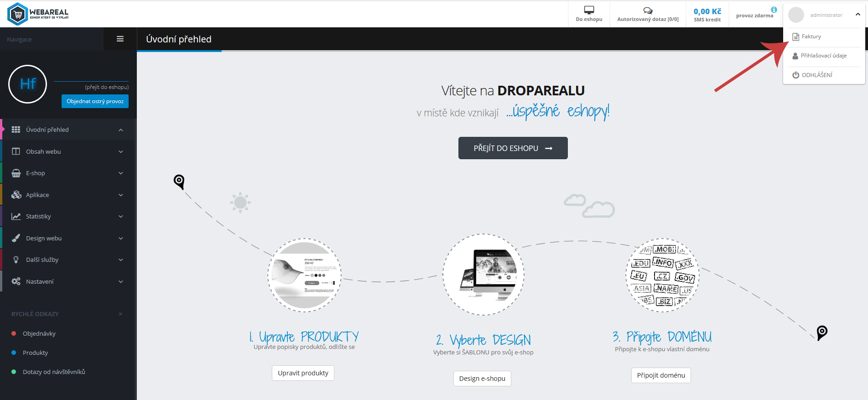Click the Design webu brush icon
This screenshot has height=400, width=868.
[16, 238]
